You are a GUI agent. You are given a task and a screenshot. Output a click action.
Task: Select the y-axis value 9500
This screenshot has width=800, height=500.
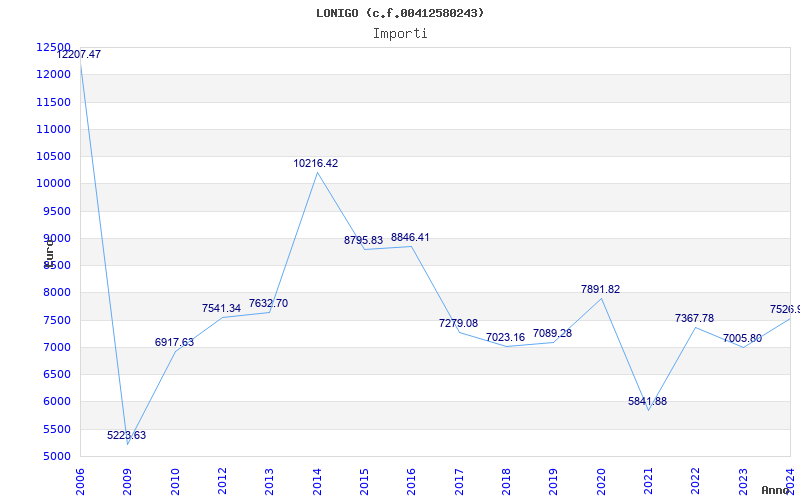57,211
